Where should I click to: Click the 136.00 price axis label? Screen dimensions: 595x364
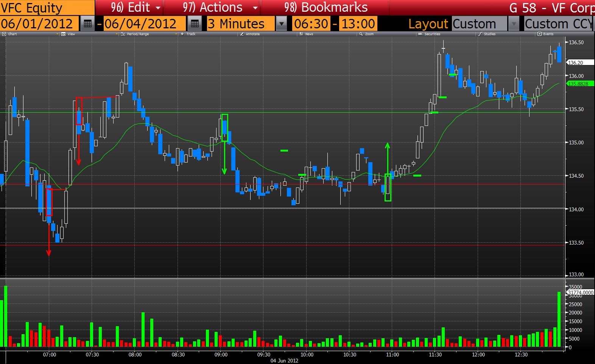(x=576, y=76)
